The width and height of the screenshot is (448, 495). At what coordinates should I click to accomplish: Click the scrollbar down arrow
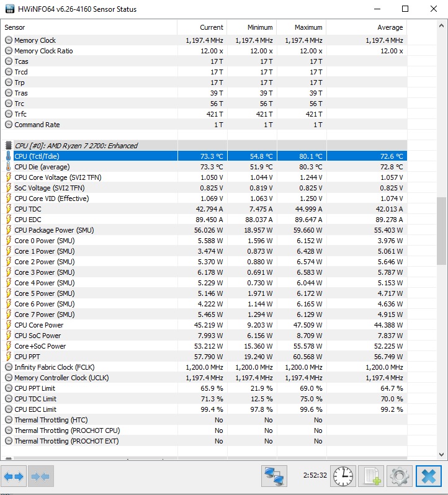[x=441, y=455]
